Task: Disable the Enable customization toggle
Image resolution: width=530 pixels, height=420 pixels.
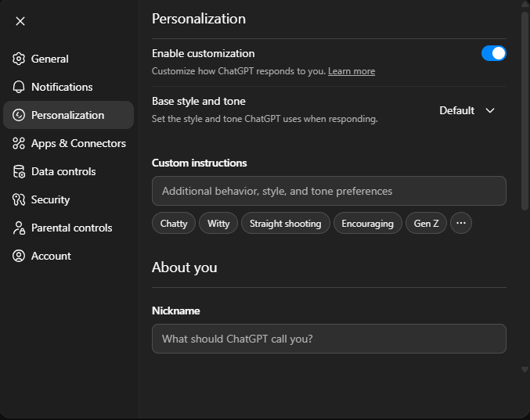Action: coord(493,53)
